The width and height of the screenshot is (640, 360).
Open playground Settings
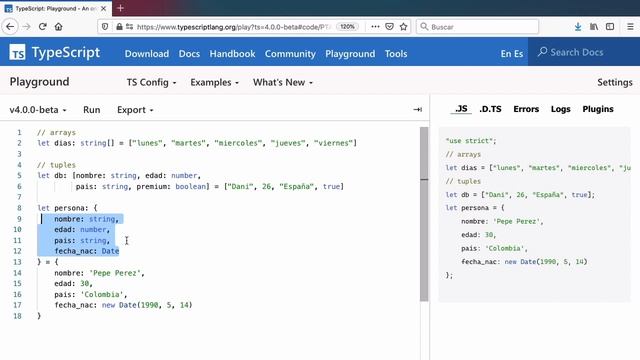click(x=615, y=82)
